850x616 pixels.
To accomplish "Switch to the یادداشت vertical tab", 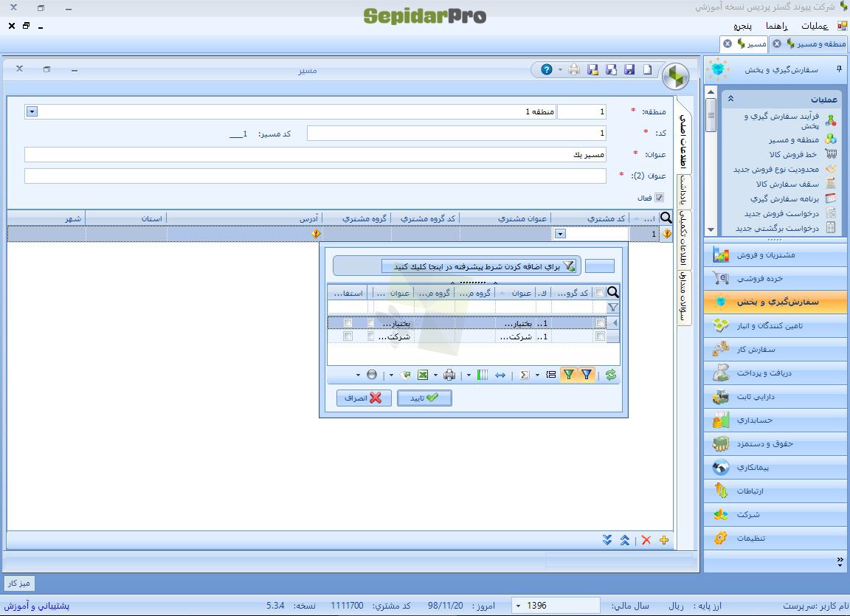I will pyautogui.click(x=685, y=191).
